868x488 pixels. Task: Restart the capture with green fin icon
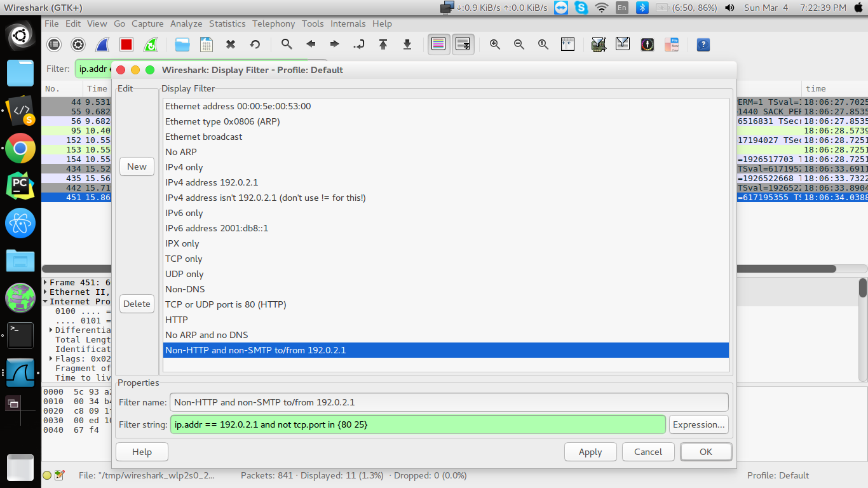[x=151, y=44]
